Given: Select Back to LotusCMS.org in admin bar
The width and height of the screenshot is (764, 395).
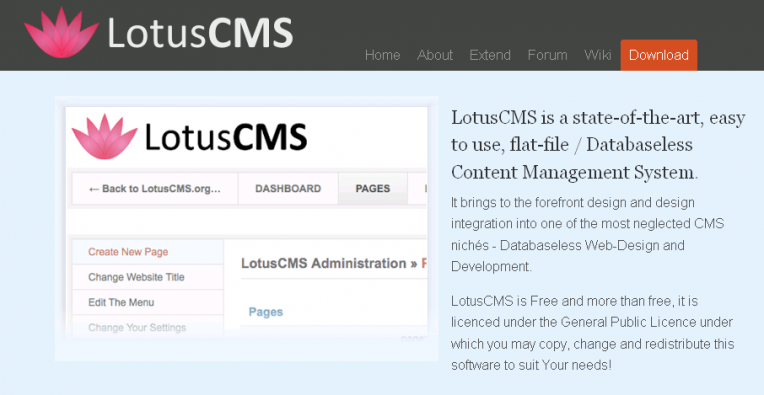Looking at the screenshot, I should pyautogui.click(x=155, y=189).
